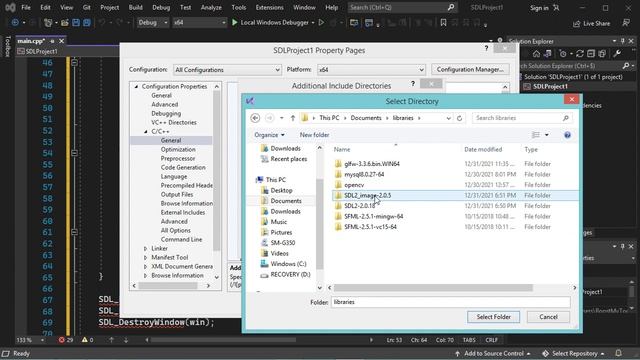The image size is (640, 360).
Task: Click the up-one-level arrow in Select Directory
Action: (293, 118)
